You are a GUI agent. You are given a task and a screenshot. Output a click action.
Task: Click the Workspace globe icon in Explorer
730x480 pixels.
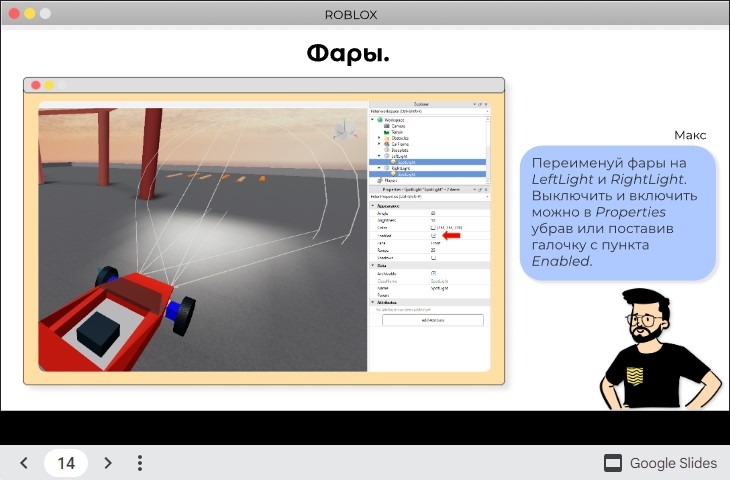[x=379, y=120]
